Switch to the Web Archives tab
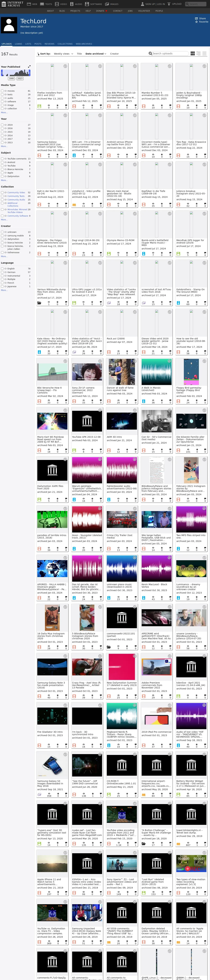 click(84, 44)
